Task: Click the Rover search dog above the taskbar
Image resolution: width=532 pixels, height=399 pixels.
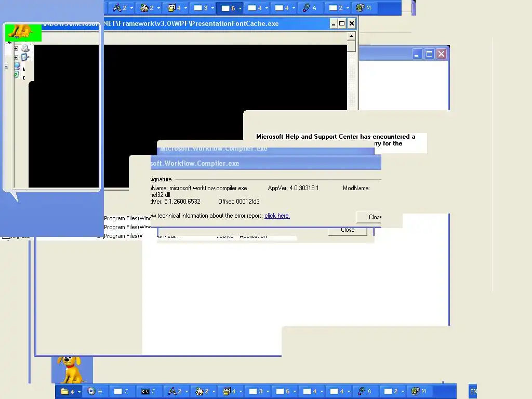Action: click(x=70, y=369)
